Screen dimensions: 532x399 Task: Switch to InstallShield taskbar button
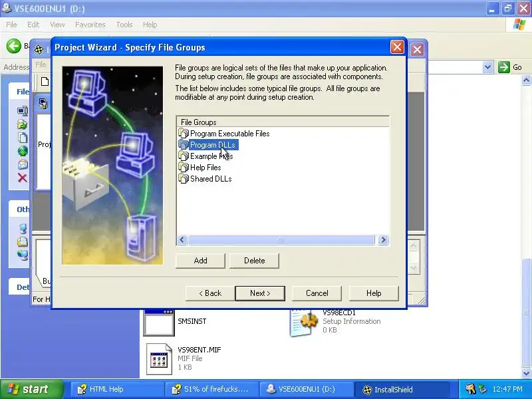[x=401, y=390]
